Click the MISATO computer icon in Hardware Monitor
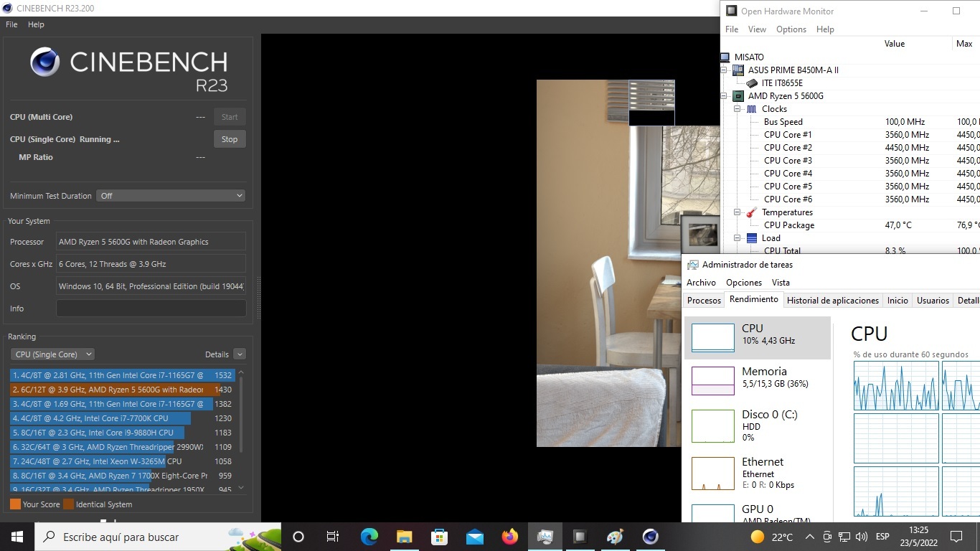 [x=725, y=57]
